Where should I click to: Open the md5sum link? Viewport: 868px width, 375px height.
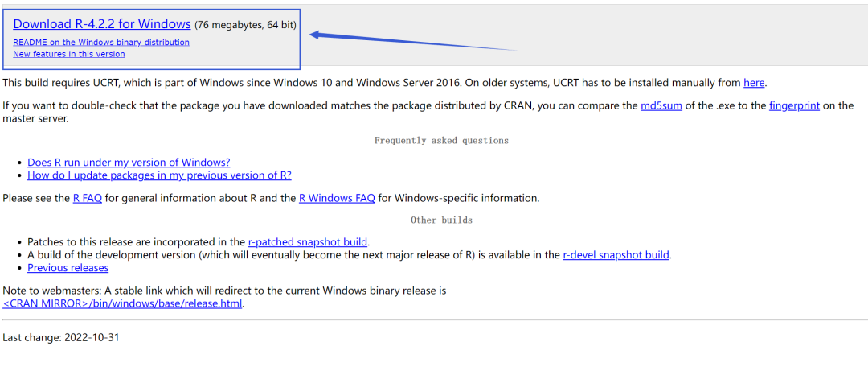click(x=661, y=105)
